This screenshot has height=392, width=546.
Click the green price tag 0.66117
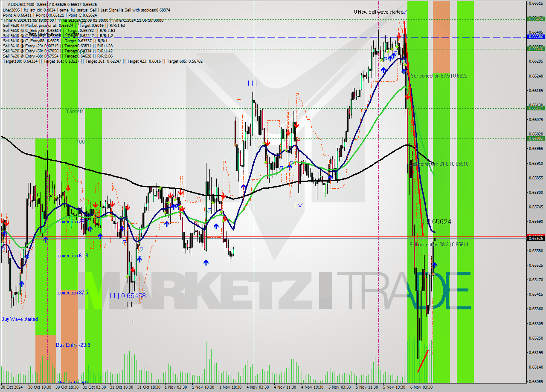535,108
